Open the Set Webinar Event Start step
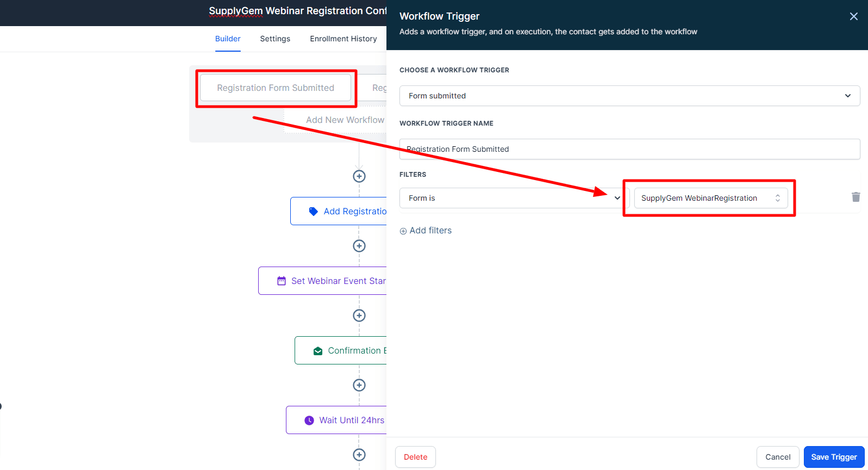This screenshot has height=470, width=868. pos(322,281)
